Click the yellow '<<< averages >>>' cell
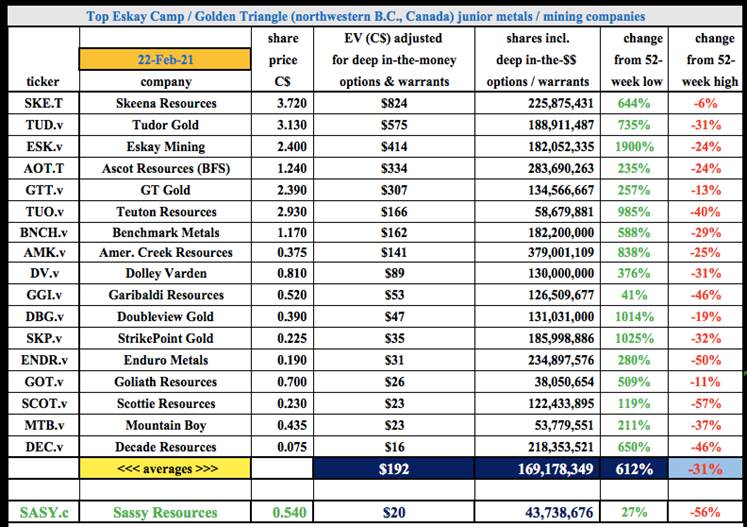Image resolution: width=747 pixels, height=527 pixels. pos(165,469)
